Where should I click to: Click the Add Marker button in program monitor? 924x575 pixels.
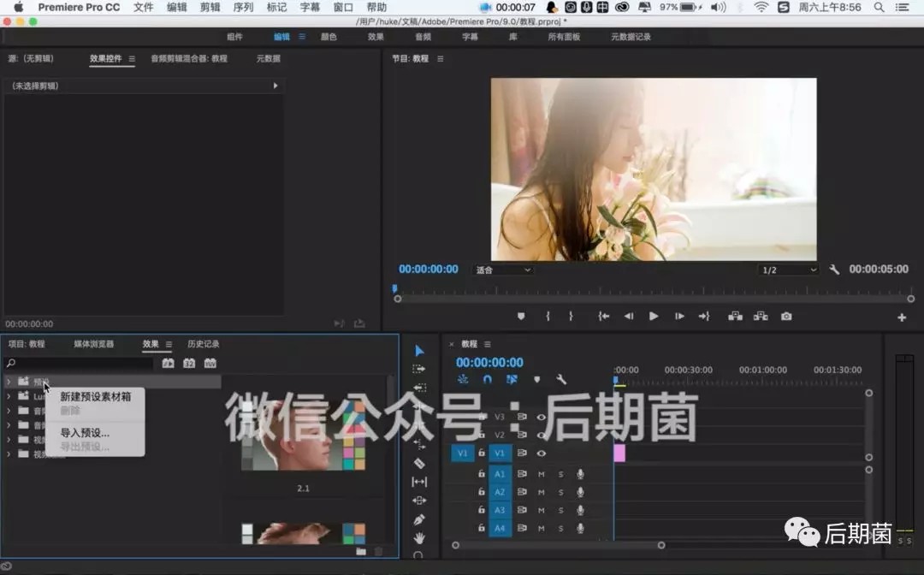(521, 317)
